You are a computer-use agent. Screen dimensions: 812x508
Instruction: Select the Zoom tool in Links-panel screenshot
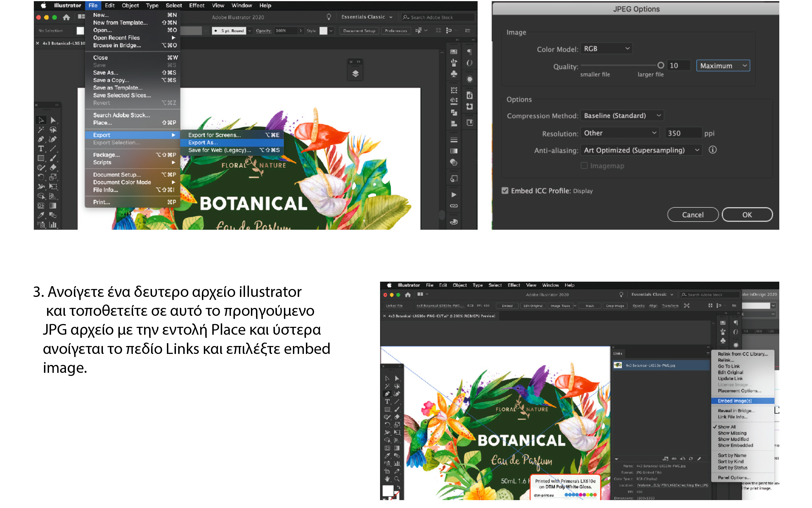point(397,479)
